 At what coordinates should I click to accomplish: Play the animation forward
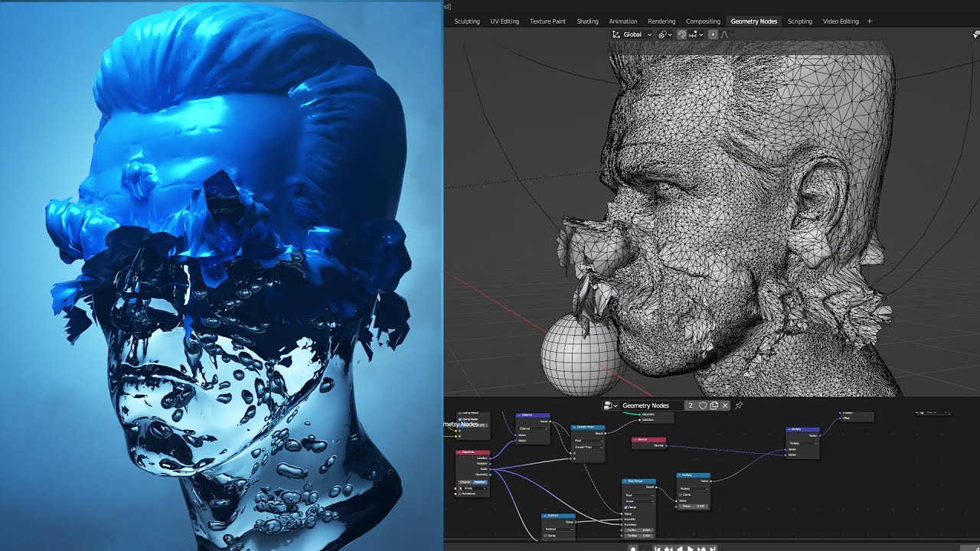690,549
